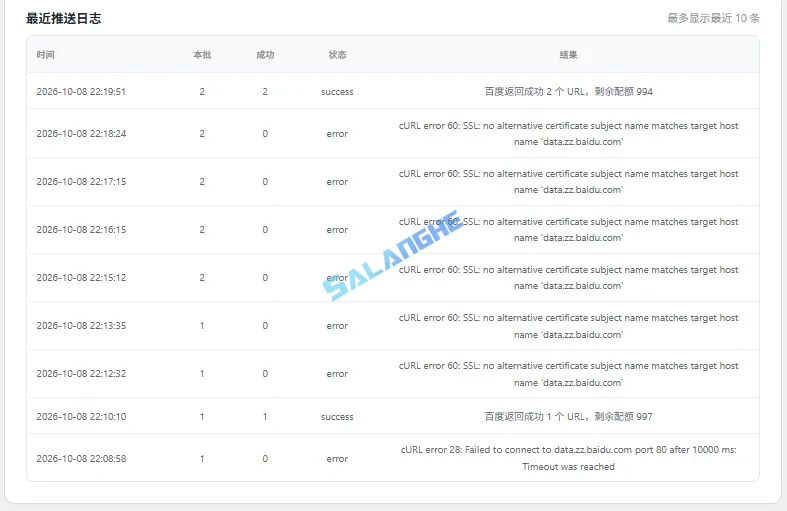Click cURL error 28 timeout message
This screenshot has height=511, width=787.
tap(568, 458)
